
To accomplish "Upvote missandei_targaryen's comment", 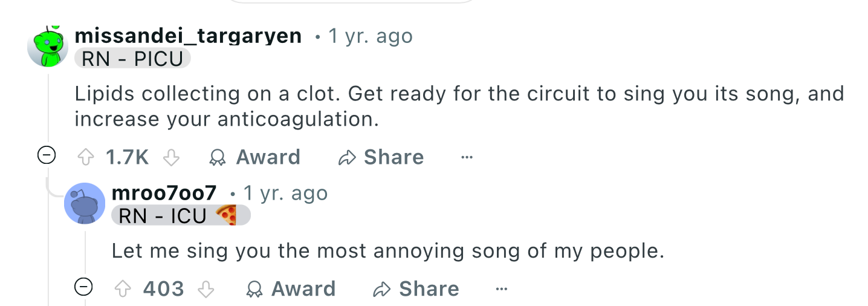I will (x=87, y=158).
